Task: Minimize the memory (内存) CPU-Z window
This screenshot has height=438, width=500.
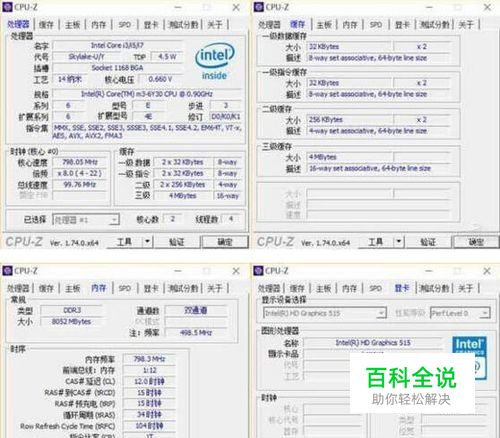Action: point(178,271)
